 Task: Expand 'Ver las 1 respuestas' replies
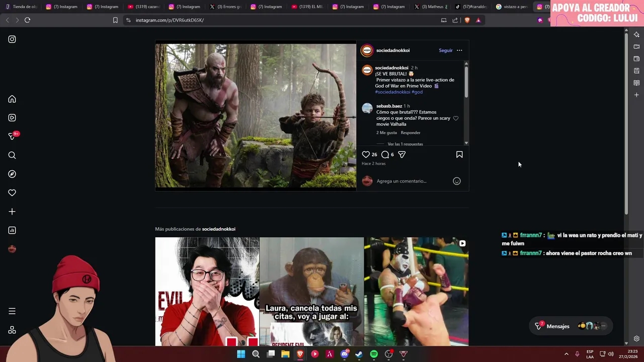(405, 144)
